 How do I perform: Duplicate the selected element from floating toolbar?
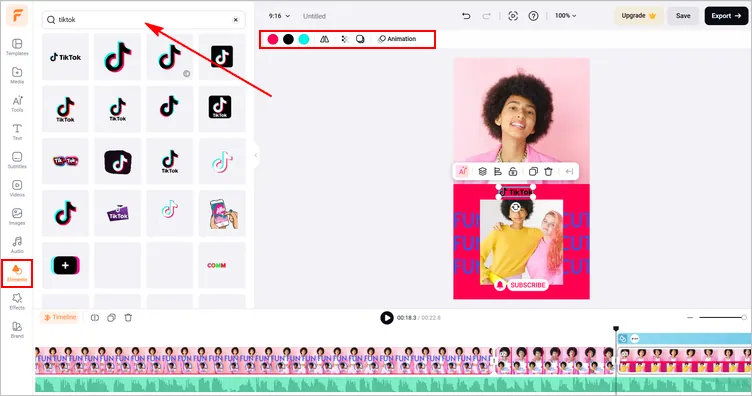(533, 171)
